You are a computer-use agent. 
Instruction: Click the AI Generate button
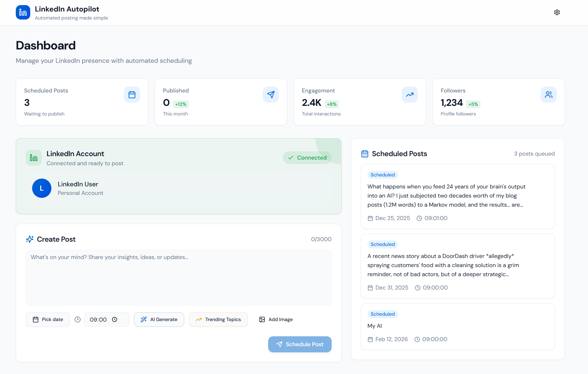[x=159, y=319]
